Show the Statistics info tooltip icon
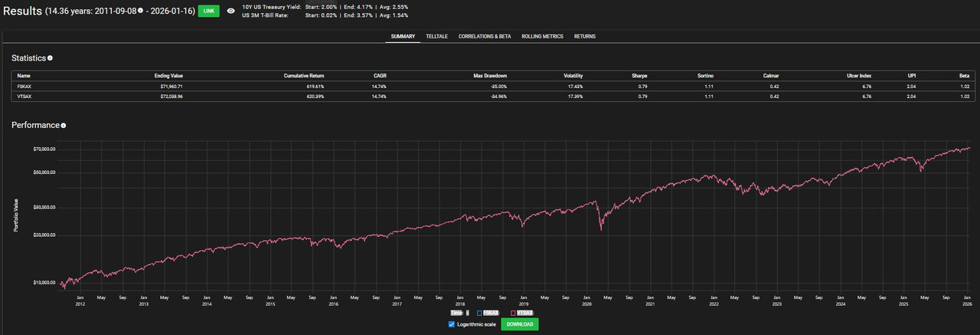980x335 pixels. point(50,57)
